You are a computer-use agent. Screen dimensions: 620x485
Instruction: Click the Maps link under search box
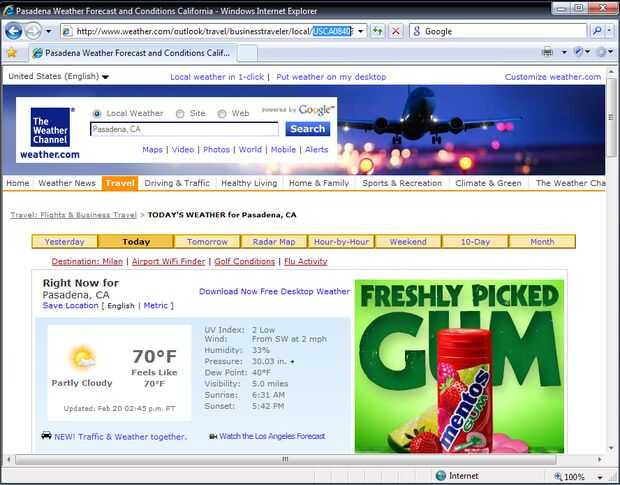tap(153, 149)
